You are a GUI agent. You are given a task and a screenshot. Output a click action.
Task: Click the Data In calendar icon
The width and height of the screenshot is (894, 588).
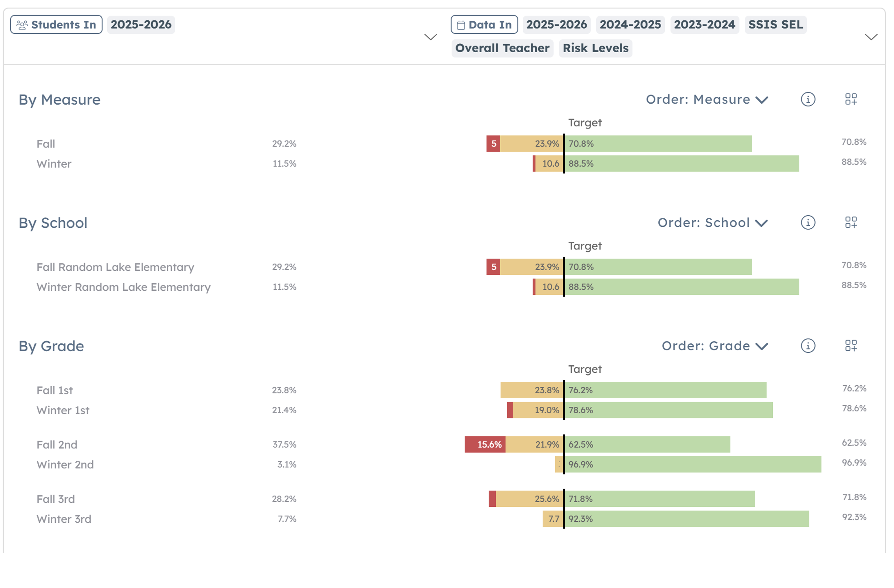pyautogui.click(x=461, y=25)
